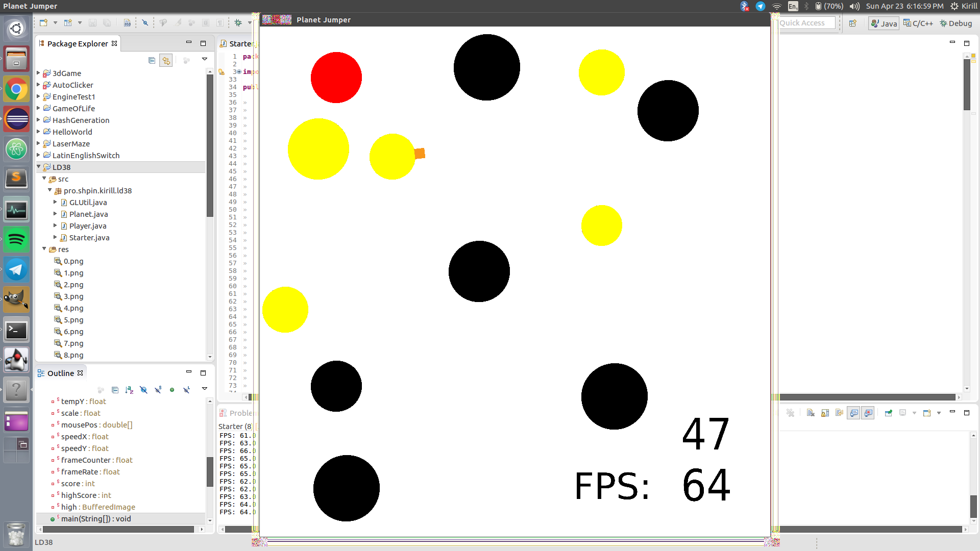Open Google Chrome from the dock

point(16,89)
